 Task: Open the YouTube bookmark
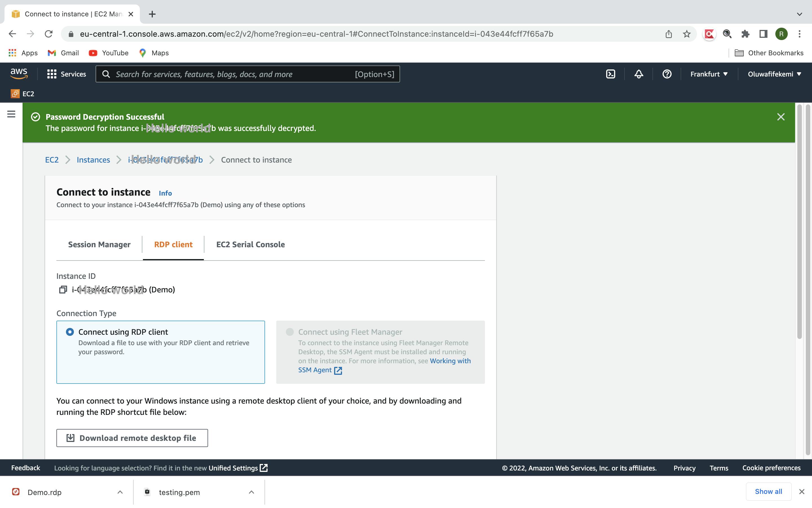tap(108, 53)
